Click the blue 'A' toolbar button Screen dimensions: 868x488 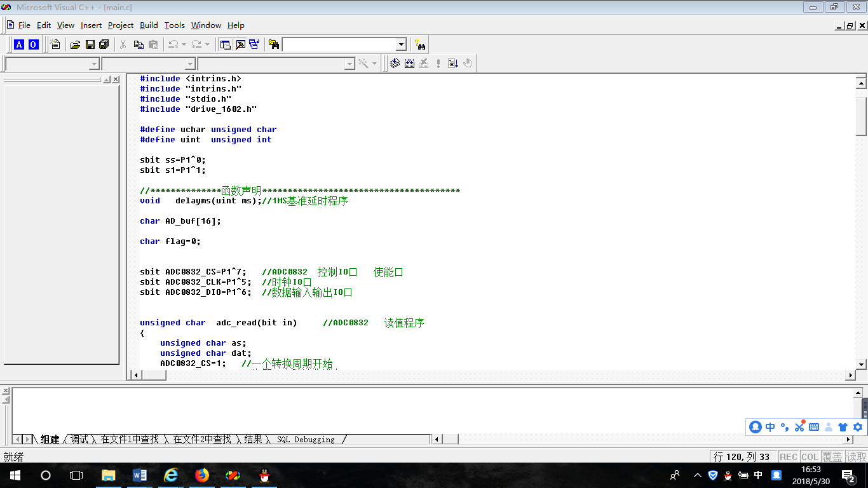tap(19, 44)
